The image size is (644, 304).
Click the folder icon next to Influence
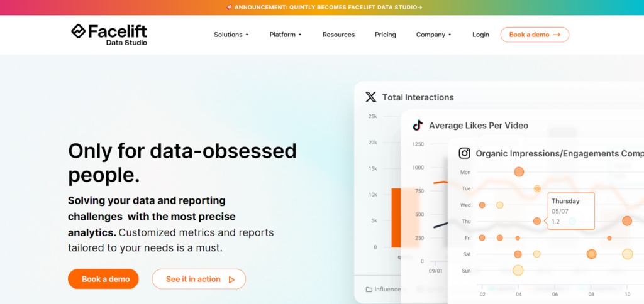369,289
